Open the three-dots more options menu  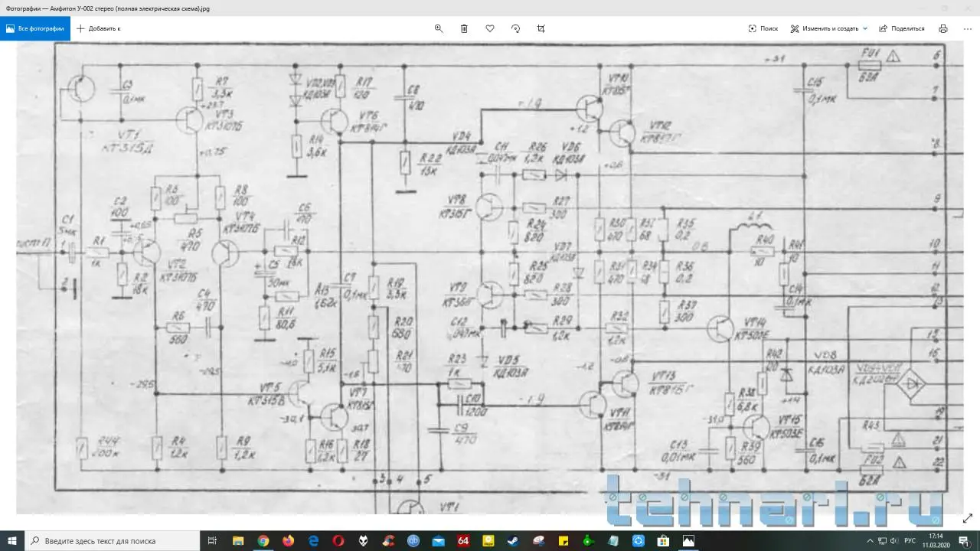point(968,28)
